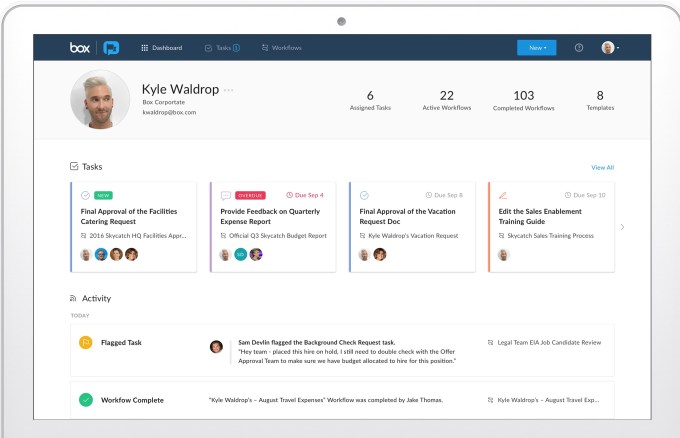Viewport: 680px width, 438px height.
Task: Open Official Q3 Skycatch Budget Report workflow
Action: click(278, 236)
